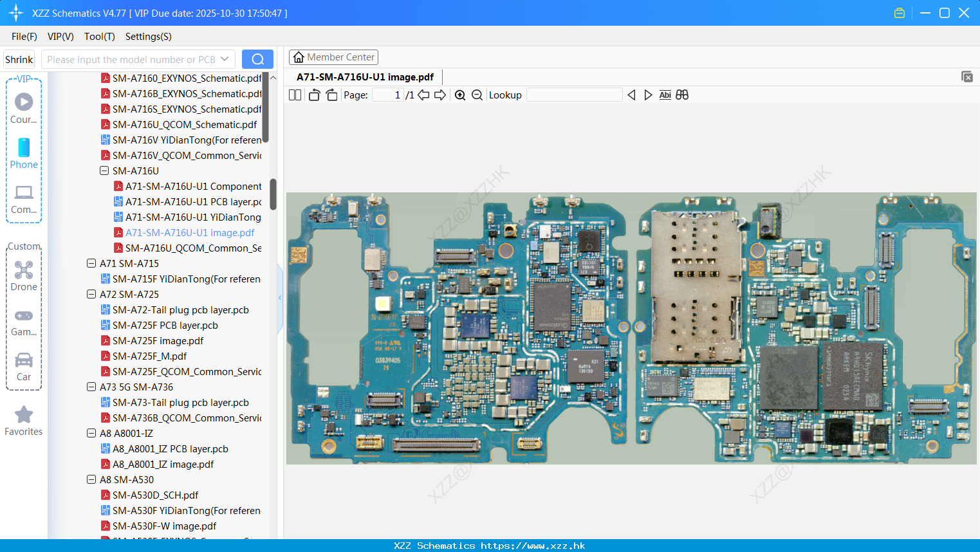Open the Courses sidebar item
The image size is (980, 552).
[24, 109]
